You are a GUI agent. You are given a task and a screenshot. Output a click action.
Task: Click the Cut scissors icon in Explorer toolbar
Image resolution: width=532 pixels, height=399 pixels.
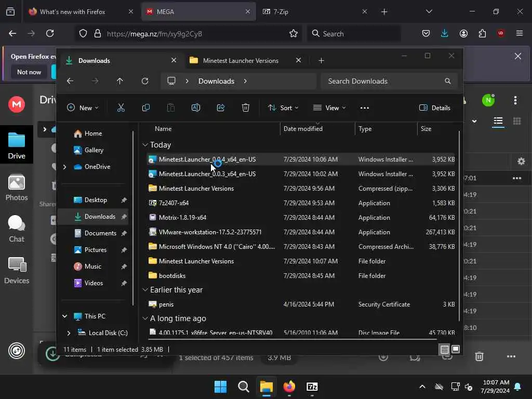pyautogui.click(x=121, y=108)
